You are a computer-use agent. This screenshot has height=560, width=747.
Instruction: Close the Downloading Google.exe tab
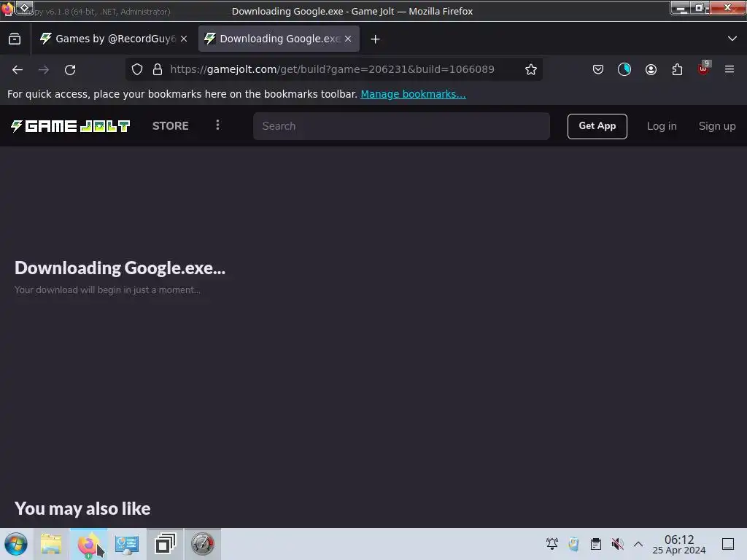[348, 39]
